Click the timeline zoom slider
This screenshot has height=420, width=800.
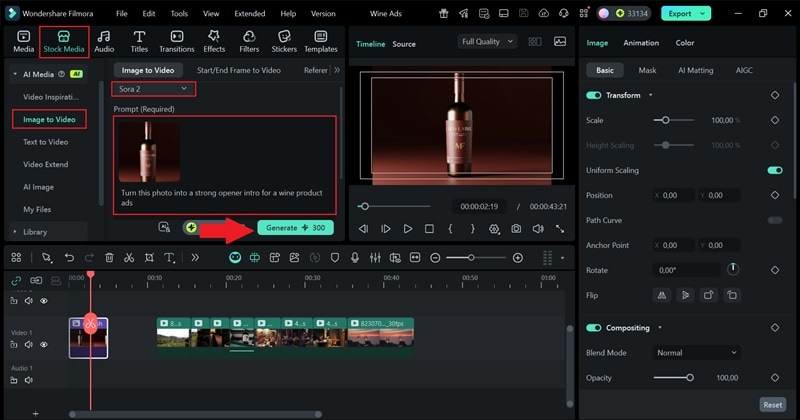click(x=476, y=258)
